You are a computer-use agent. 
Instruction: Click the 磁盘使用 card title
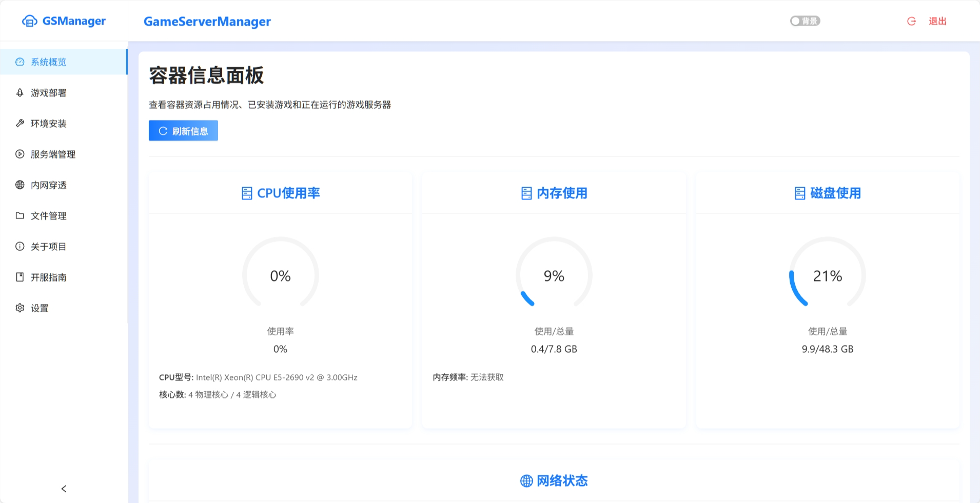835,193
